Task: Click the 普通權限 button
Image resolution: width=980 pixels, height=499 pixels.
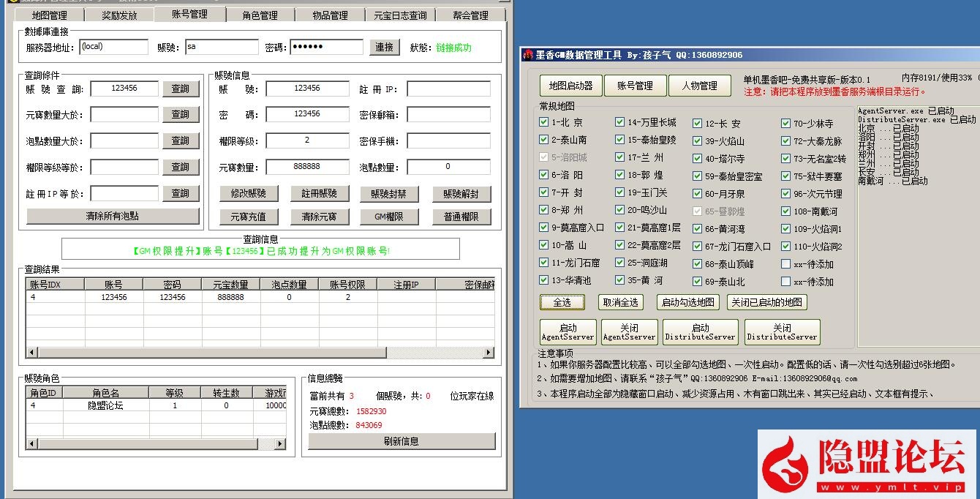Action: pyautogui.click(x=461, y=217)
